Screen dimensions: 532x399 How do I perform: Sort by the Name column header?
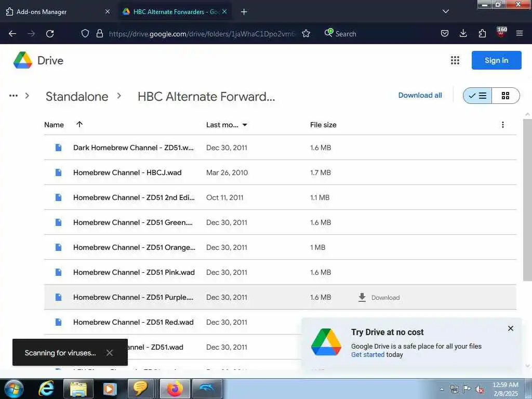point(54,125)
